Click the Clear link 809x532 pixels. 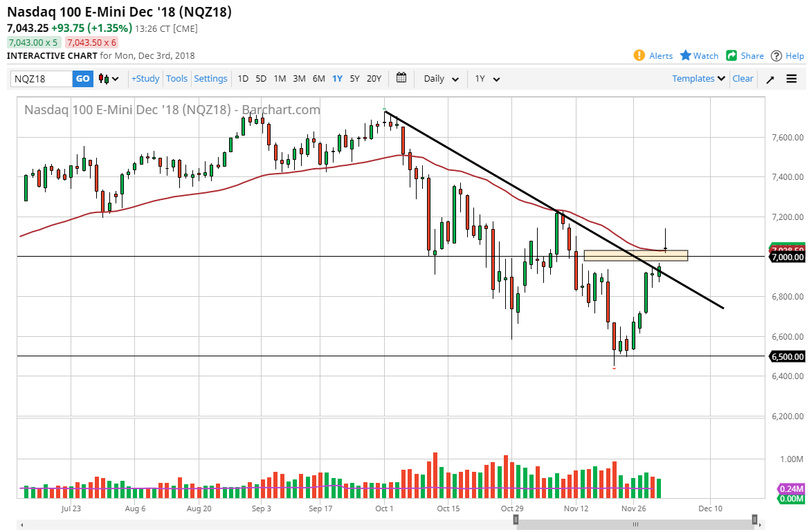(743, 79)
